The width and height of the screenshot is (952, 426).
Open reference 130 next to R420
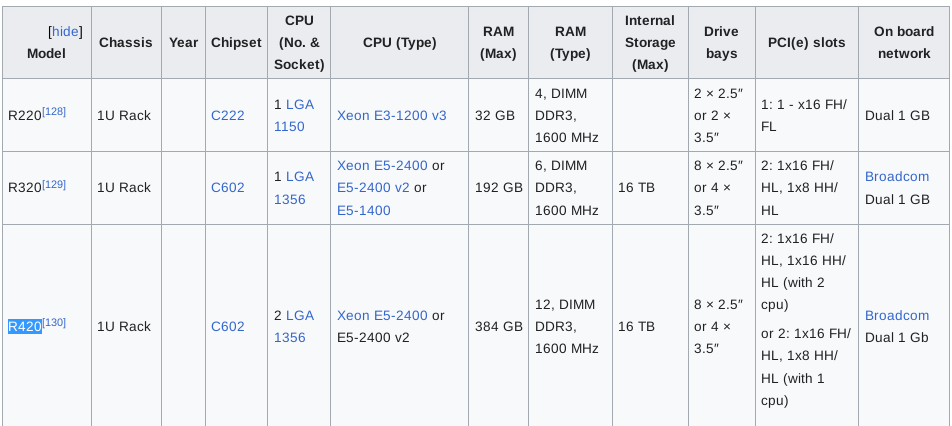pyautogui.click(x=54, y=322)
